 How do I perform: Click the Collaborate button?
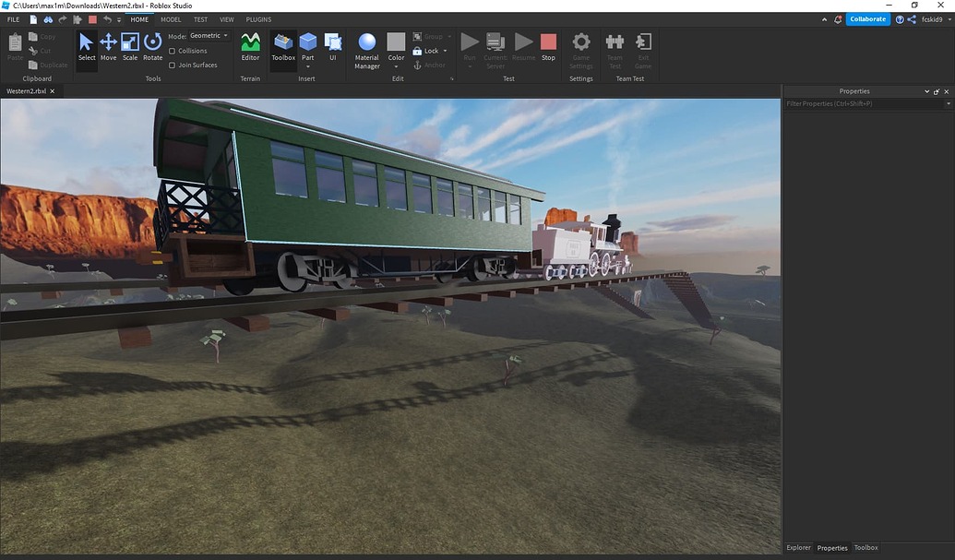(x=868, y=19)
